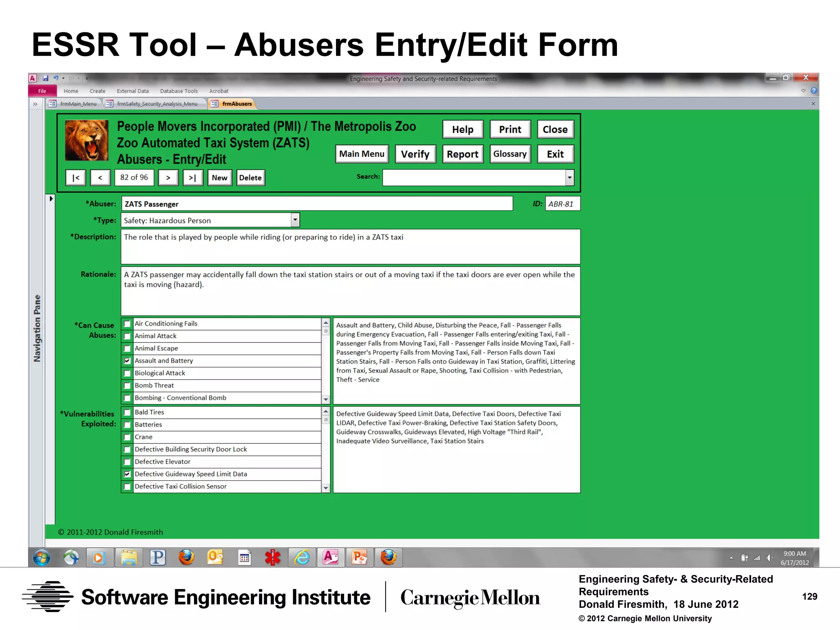Screen dimensions: 840x630
Task: Open the Create ribbon tab
Action: tap(98, 91)
